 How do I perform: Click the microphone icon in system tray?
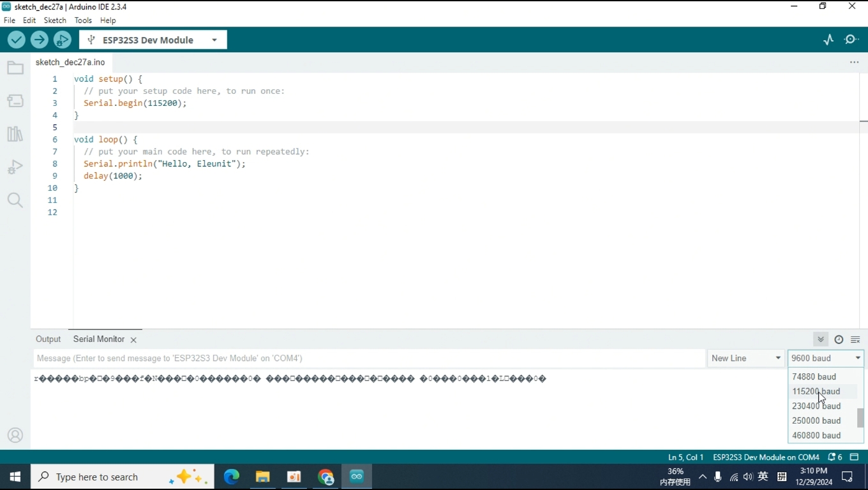pos(718,477)
